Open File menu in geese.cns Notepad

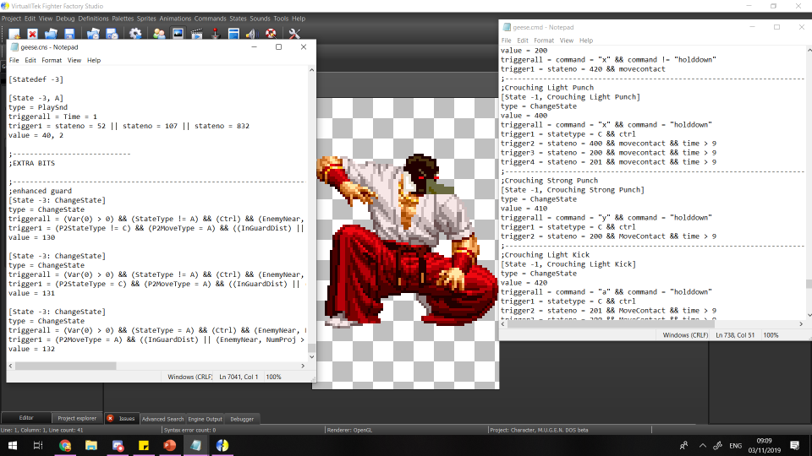(14, 61)
